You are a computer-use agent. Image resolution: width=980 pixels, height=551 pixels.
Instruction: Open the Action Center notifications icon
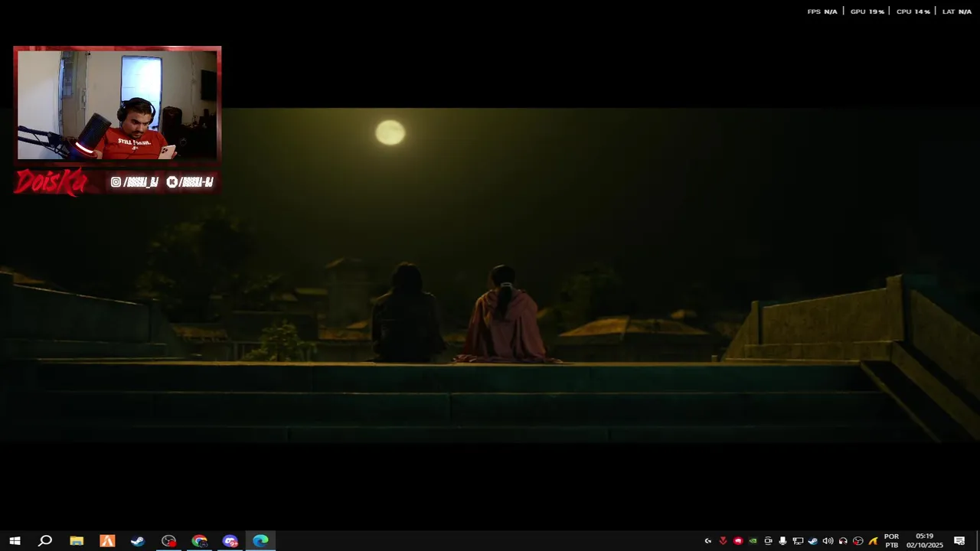tap(959, 541)
